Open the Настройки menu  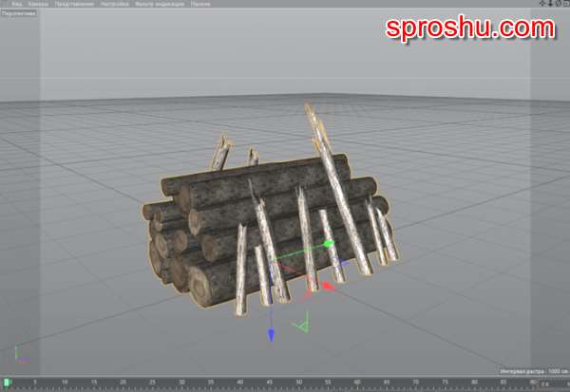click(115, 5)
